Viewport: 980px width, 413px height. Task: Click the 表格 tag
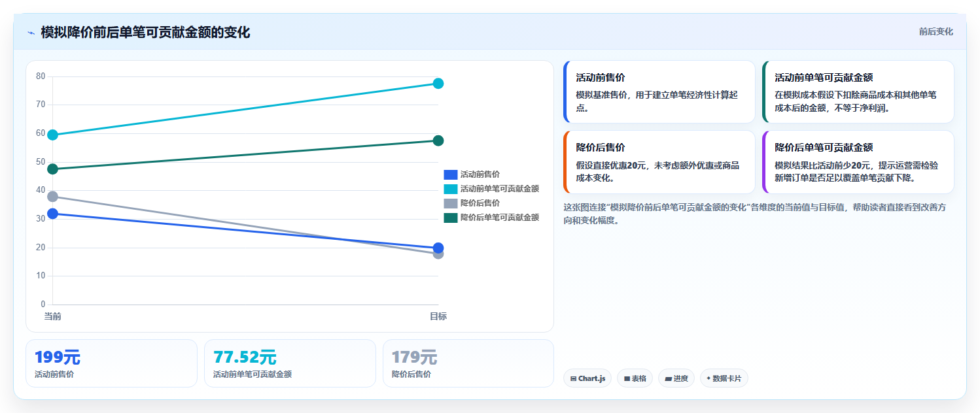point(635,378)
